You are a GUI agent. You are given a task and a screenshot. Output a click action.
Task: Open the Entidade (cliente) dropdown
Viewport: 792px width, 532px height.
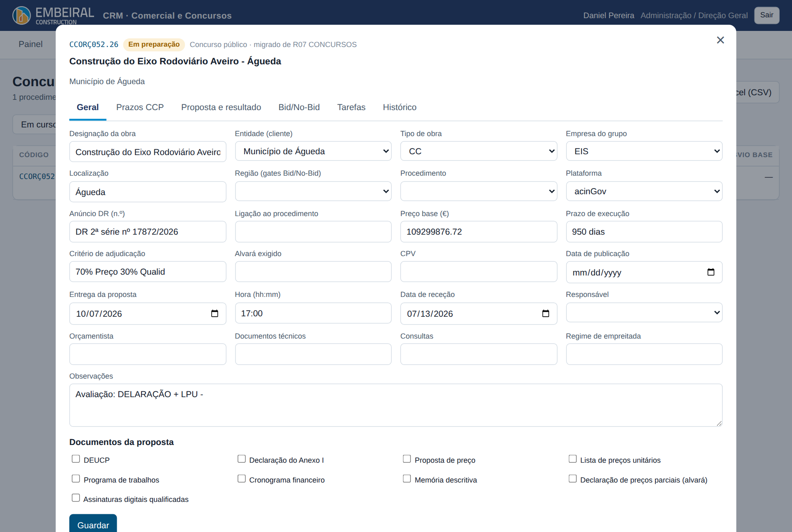coord(313,151)
